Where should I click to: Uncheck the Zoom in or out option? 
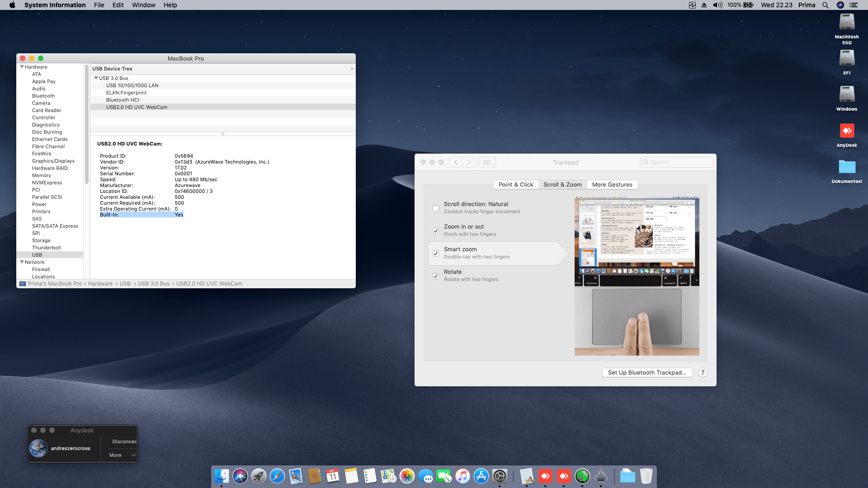point(436,231)
